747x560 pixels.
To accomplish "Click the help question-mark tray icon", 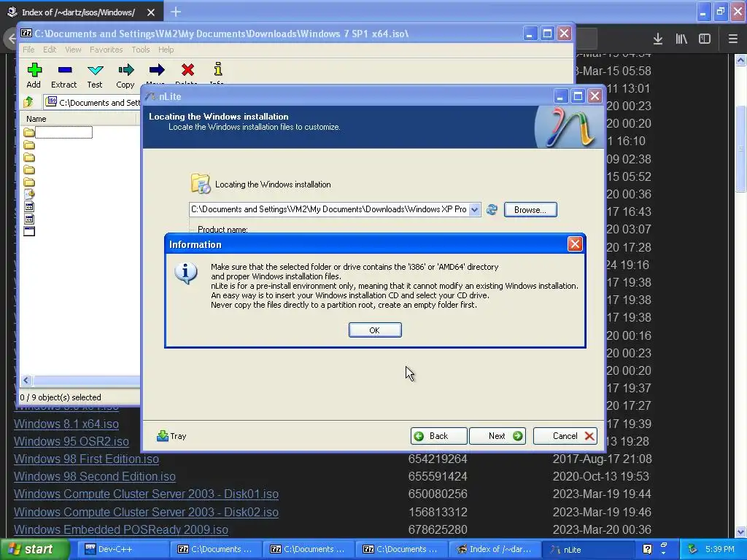I will [x=648, y=549].
